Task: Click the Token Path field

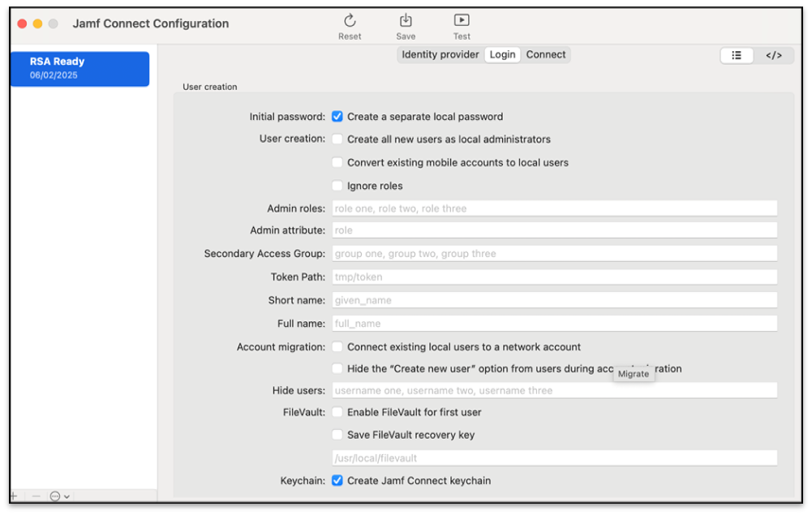Action: point(554,277)
